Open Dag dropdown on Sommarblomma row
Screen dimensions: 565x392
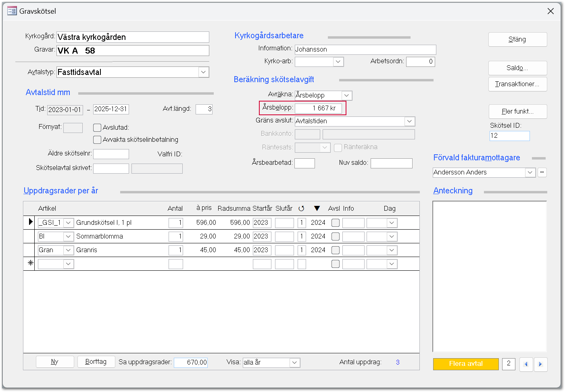(392, 236)
